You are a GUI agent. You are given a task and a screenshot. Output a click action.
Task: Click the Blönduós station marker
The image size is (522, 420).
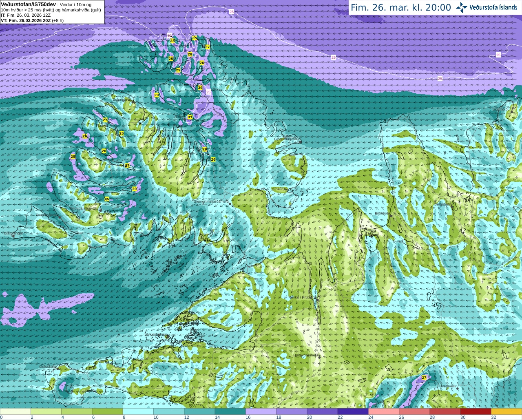391,216
